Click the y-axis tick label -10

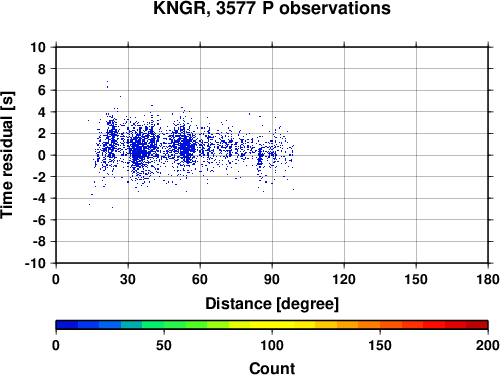point(35,263)
